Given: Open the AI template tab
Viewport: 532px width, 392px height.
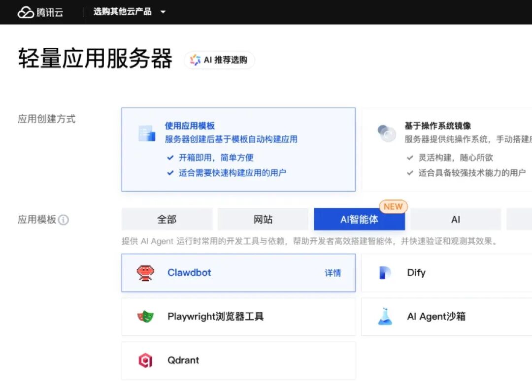Looking at the screenshot, I should point(456,219).
